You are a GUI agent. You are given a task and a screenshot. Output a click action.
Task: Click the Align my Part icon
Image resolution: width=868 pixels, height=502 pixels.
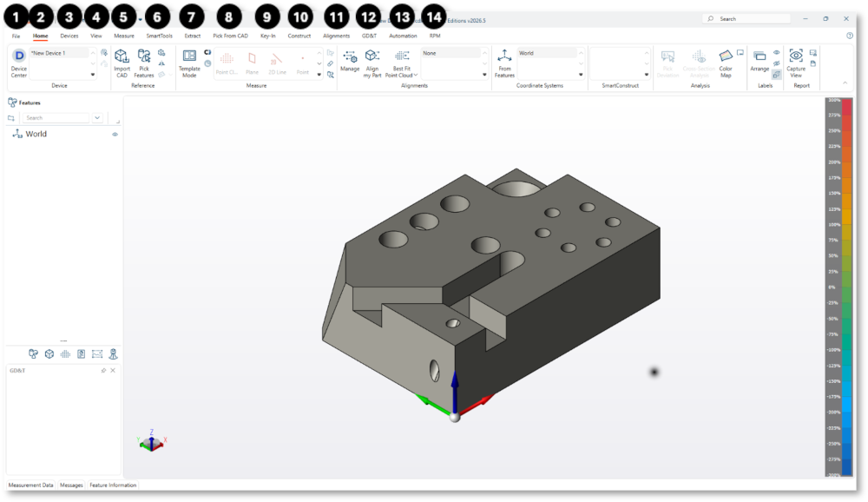point(372,63)
